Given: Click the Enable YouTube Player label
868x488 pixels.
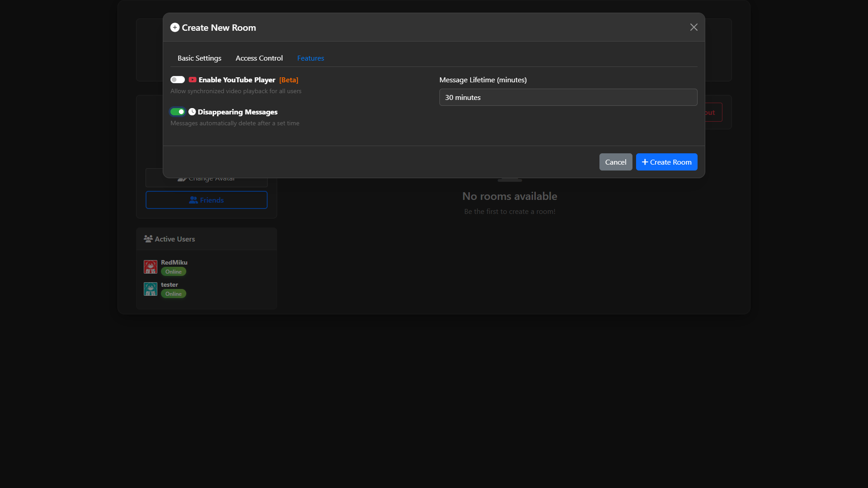Looking at the screenshot, I should coord(237,80).
